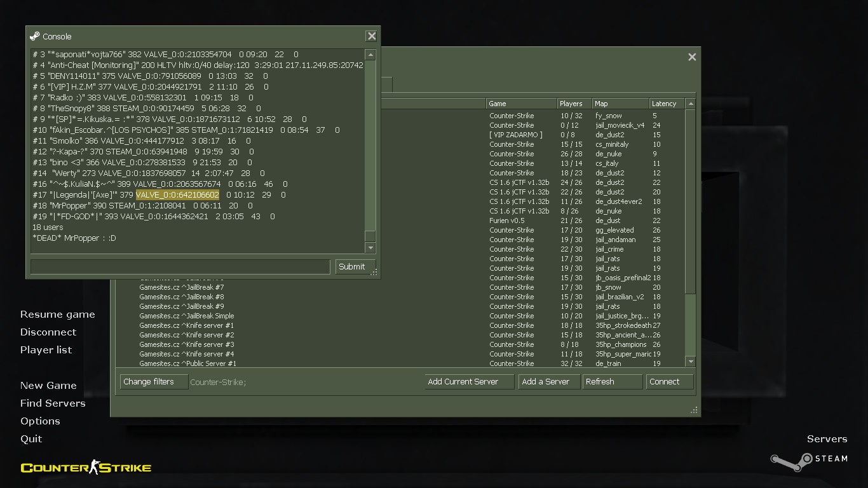Click the jb_oasis_prefinal2 map cell
The width and height of the screenshot is (868, 488).
pyautogui.click(x=623, y=278)
